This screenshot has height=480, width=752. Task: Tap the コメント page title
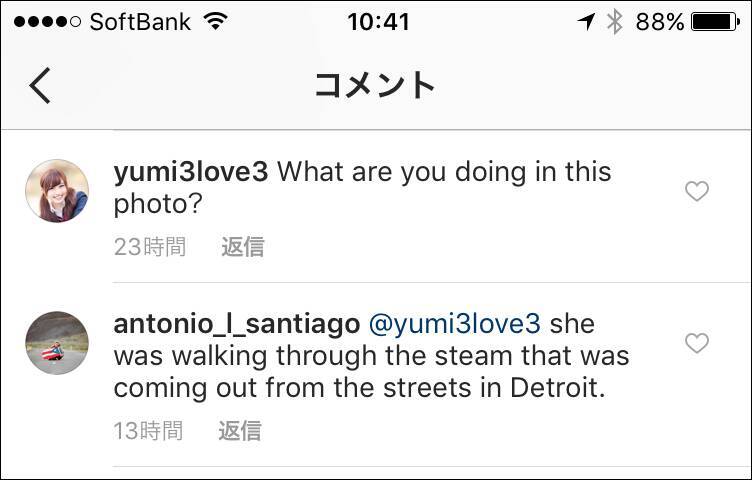[375, 85]
